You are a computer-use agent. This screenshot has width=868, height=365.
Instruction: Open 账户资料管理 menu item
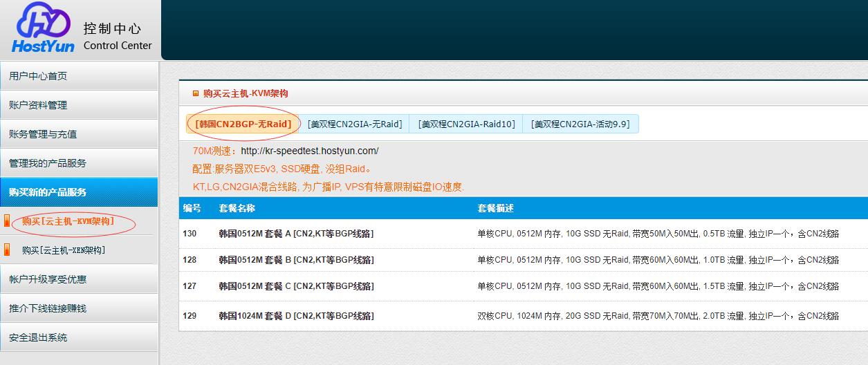point(79,105)
